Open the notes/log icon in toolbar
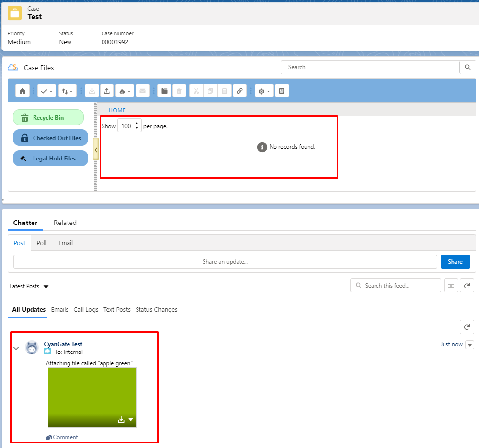This screenshot has height=448, width=479. pos(282,91)
